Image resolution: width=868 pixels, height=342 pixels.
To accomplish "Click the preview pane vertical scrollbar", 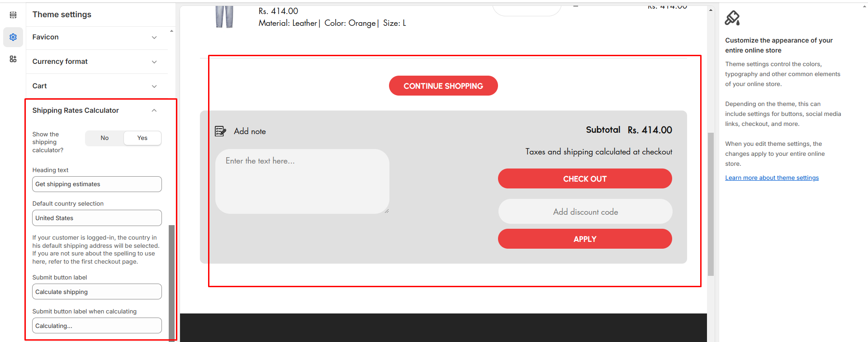I will pos(711,204).
